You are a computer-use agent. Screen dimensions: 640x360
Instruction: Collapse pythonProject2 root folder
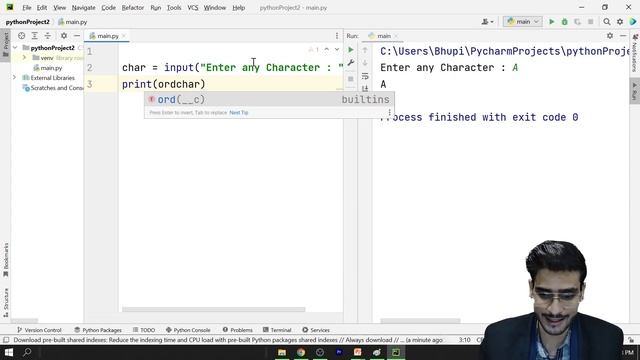[15, 48]
